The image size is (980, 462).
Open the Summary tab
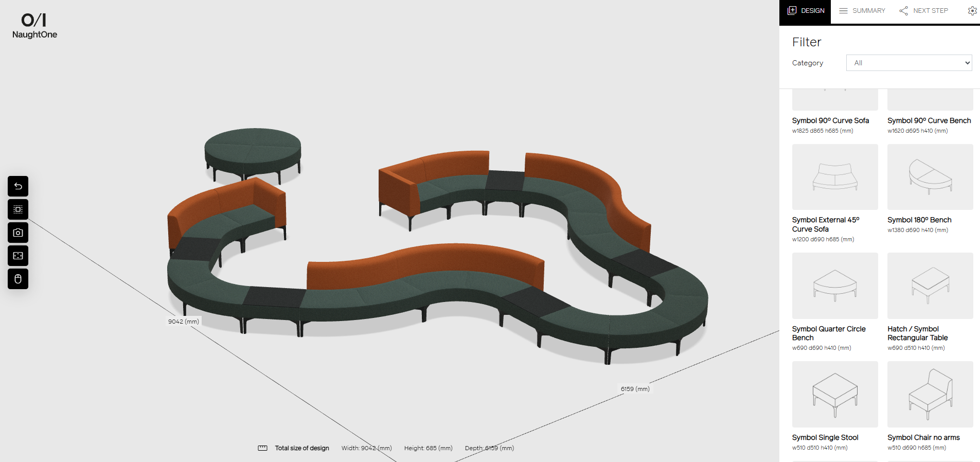(x=862, y=11)
